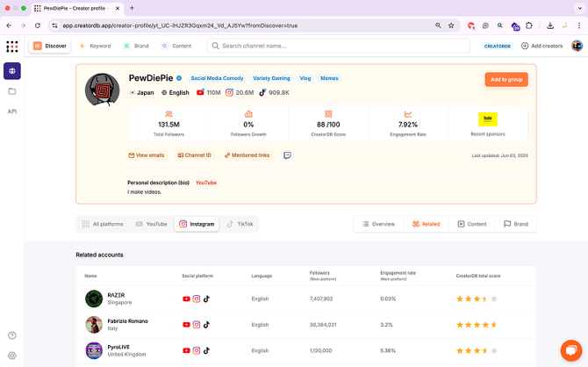Screen dimensions: 588x367
Task: Click the user avatar at top right
Action: tap(577, 46)
